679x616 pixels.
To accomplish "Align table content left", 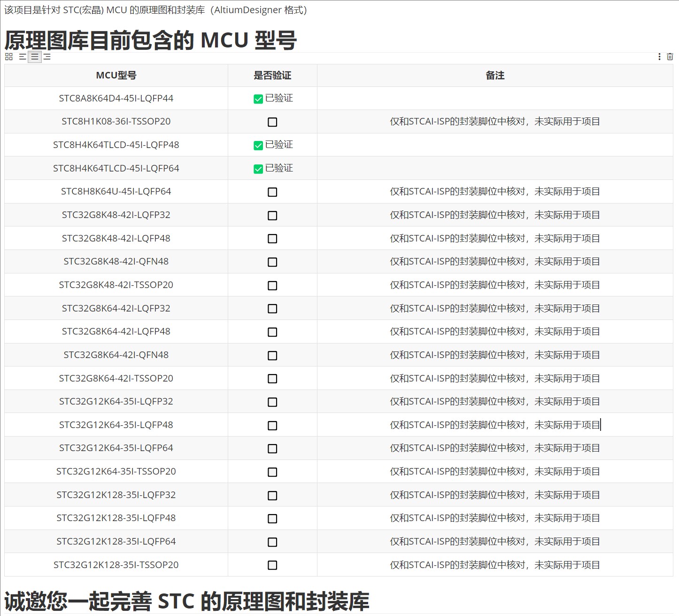I will pyautogui.click(x=23, y=57).
